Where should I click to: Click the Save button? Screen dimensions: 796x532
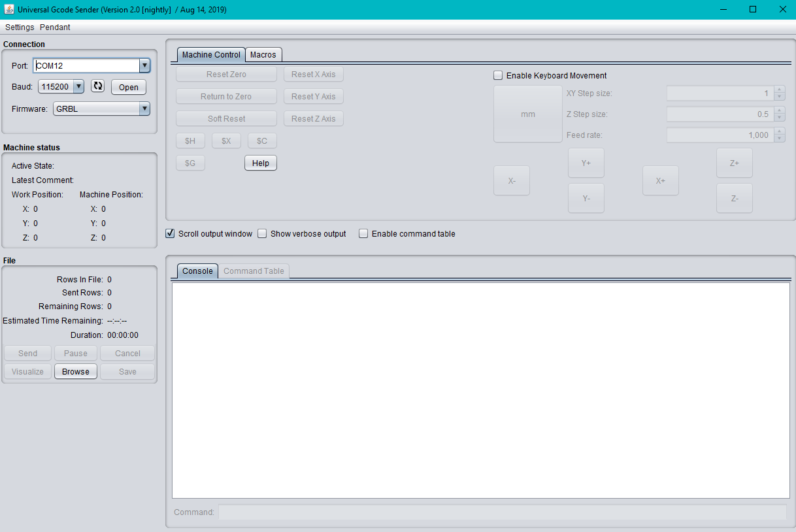coord(127,371)
